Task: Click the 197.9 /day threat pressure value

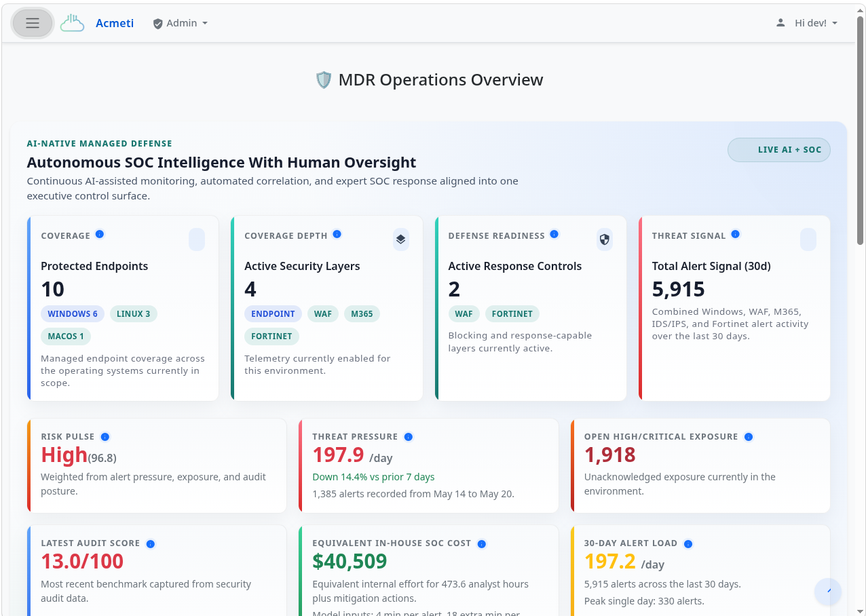Action: (352, 455)
